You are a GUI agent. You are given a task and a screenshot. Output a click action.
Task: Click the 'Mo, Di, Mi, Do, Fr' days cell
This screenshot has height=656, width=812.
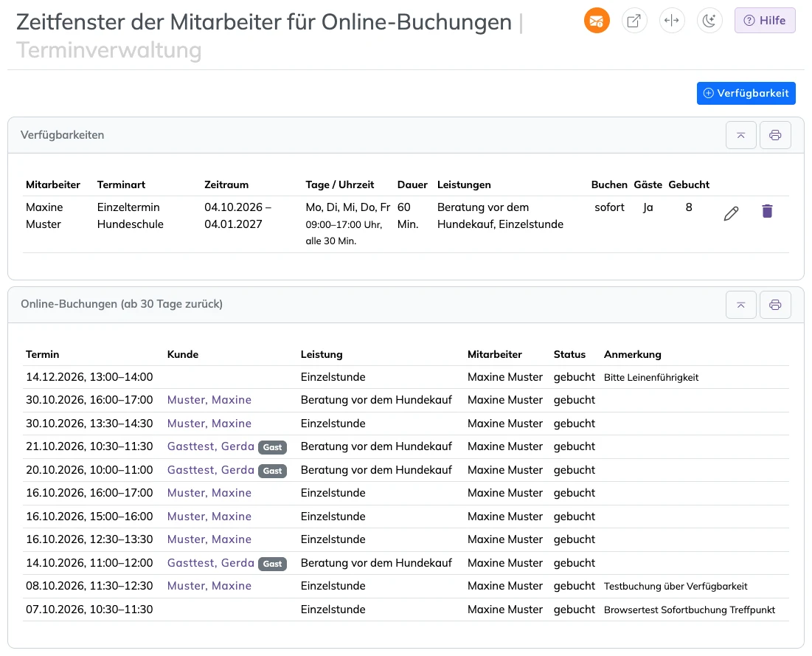[347, 207]
